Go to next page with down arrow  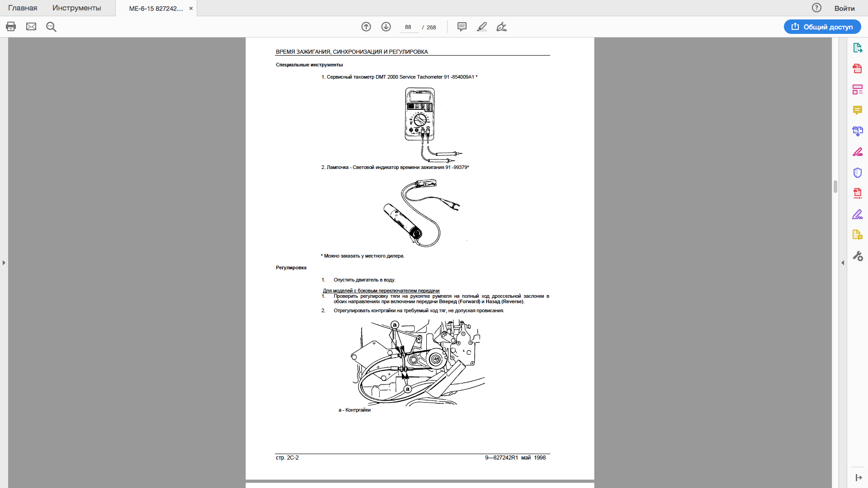click(386, 27)
